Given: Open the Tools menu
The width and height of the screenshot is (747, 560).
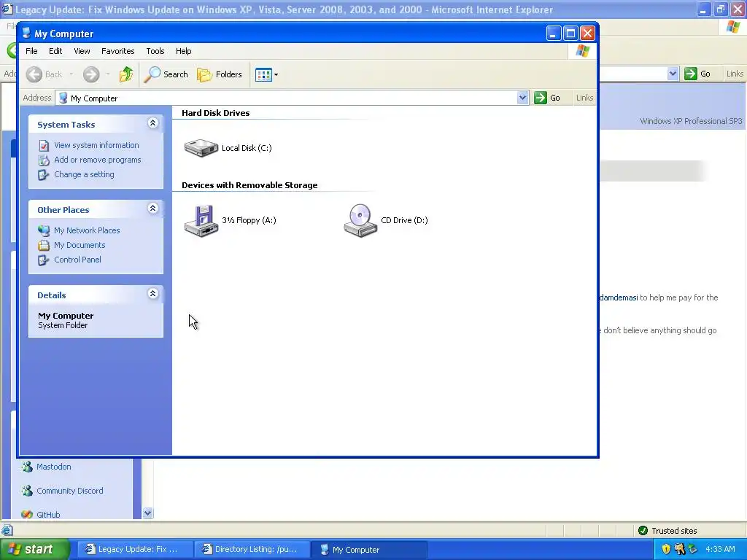Looking at the screenshot, I should (155, 51).
